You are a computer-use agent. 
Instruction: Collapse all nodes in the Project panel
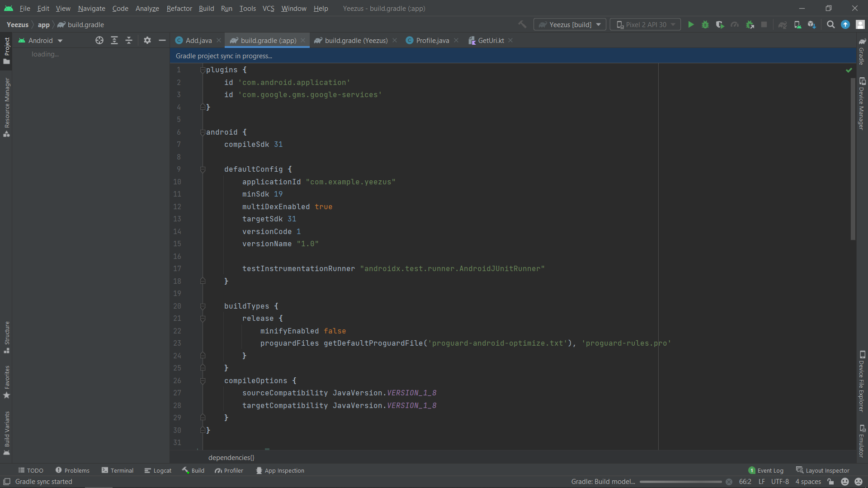(x=129, y=40)
